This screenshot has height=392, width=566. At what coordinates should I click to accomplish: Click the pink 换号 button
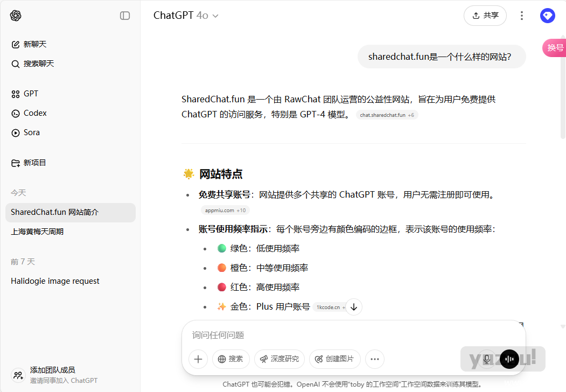pyautogui.click(x=555, y=47)
